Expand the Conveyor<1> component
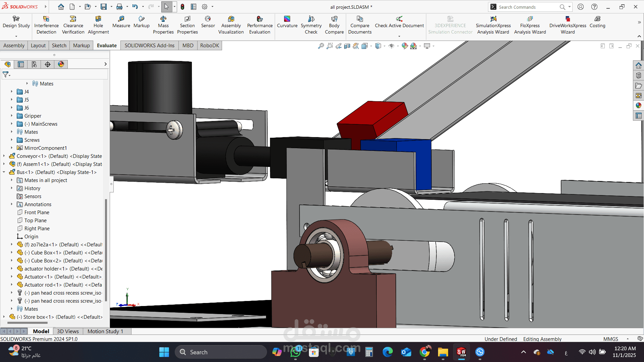This screenshot has height=362, width=644. [x=4, y=156]
